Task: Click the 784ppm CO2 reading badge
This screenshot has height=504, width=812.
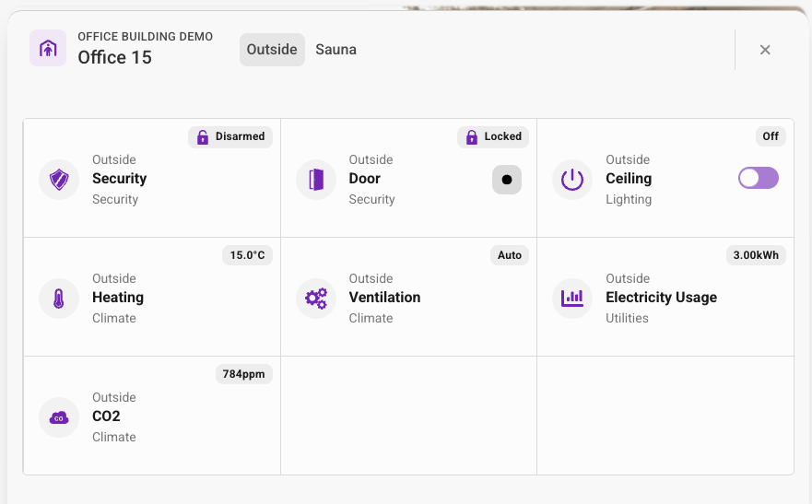Action: click(244, 374)
